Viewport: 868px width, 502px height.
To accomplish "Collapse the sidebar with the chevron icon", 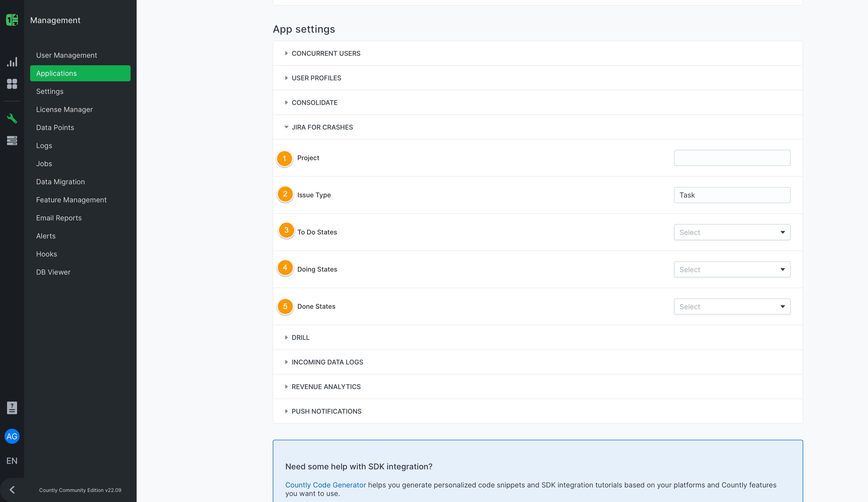I will [12, 490].
